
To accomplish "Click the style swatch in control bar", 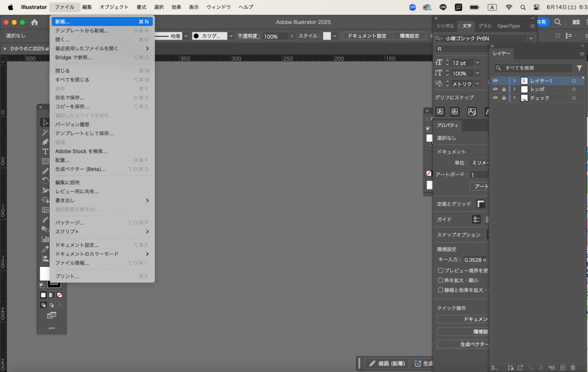I will pyautogui.click(x=327, y=36).
